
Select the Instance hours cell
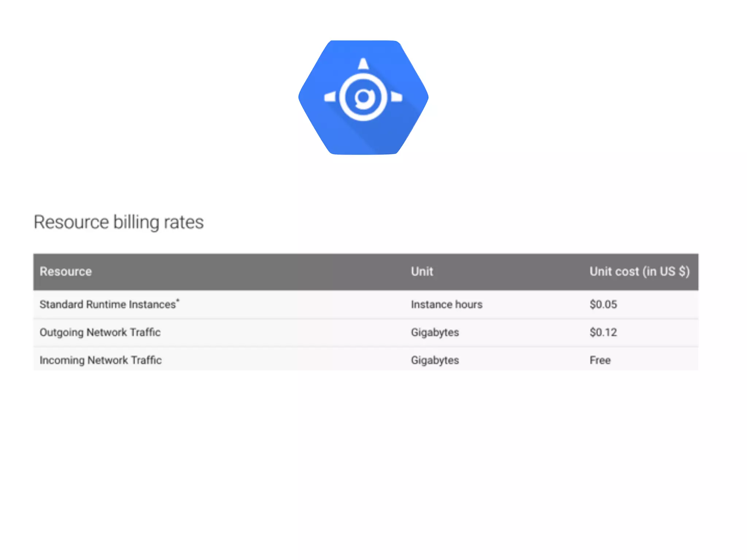(x=446, y=304)
